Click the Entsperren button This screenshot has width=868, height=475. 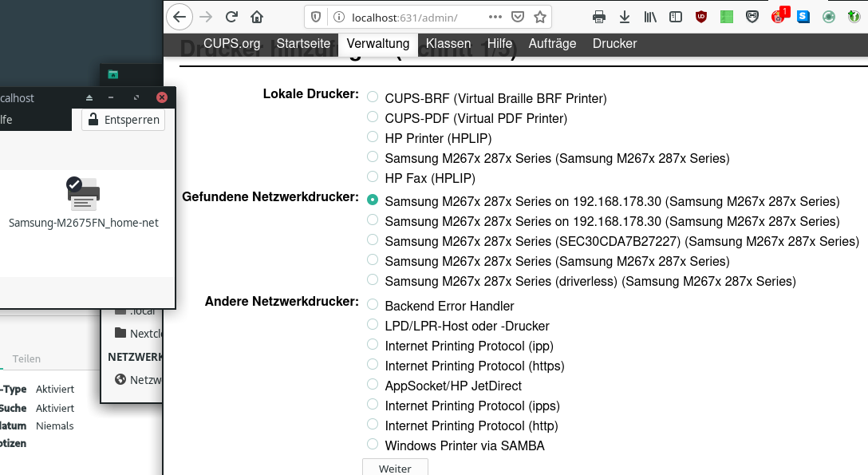tap(122, 119)
